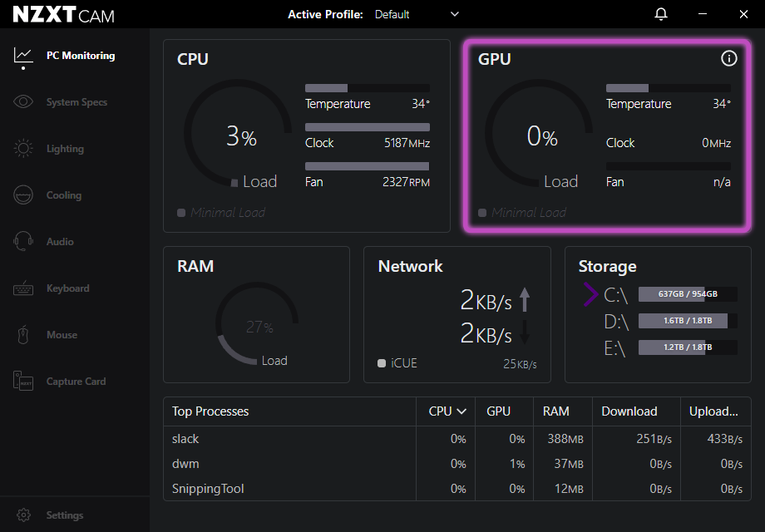Click the RAM column header

[x=555, y=411]
